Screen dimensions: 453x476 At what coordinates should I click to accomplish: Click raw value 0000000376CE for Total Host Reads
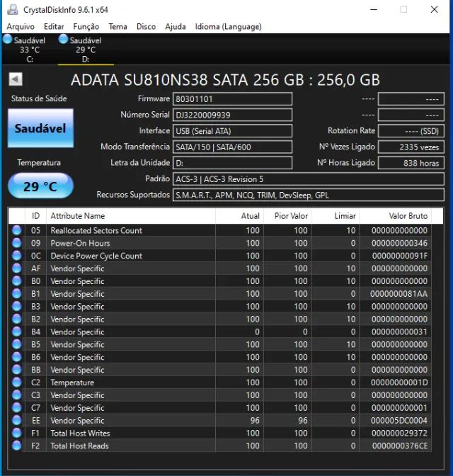[400, 446]
